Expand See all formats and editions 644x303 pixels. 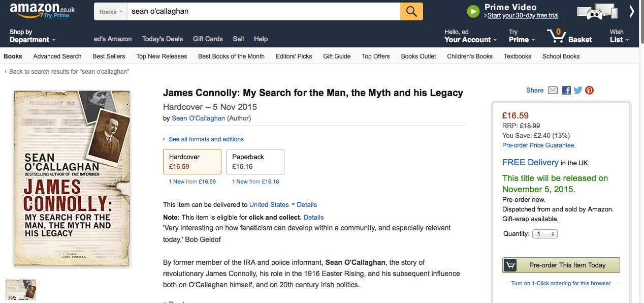pos(206,139)
